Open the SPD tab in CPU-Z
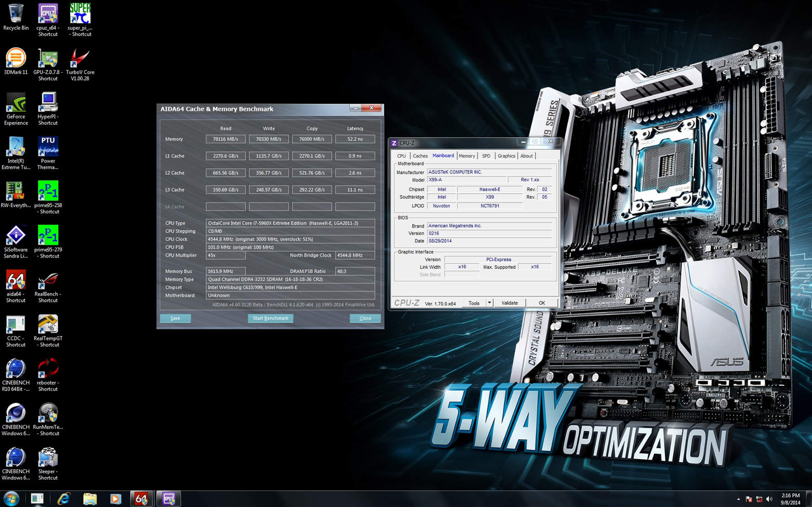The image size is (812, 507). [x=486, y=156]
